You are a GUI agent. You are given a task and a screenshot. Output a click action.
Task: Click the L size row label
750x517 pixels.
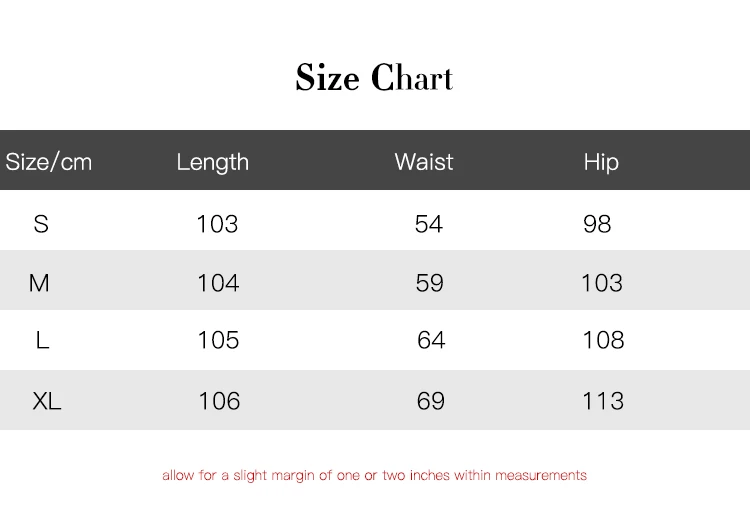[42, 341]
